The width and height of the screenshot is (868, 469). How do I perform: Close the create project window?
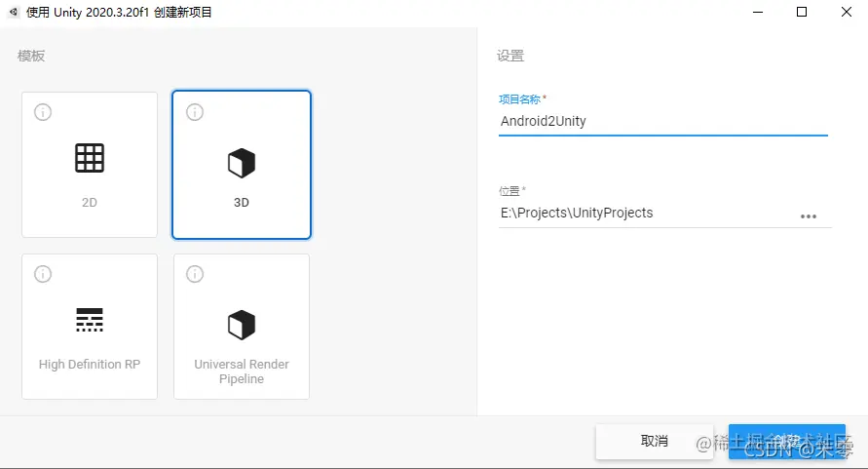coord(847,12)
